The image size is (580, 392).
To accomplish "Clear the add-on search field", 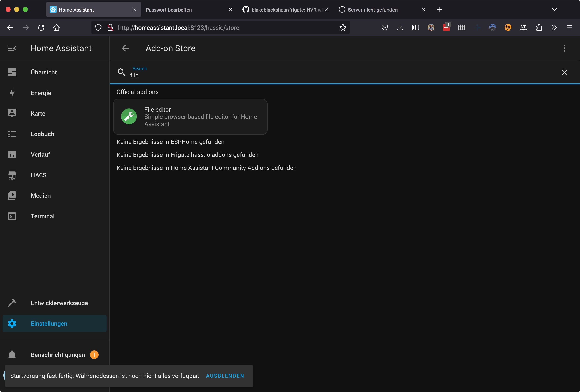I will point(564,72).
